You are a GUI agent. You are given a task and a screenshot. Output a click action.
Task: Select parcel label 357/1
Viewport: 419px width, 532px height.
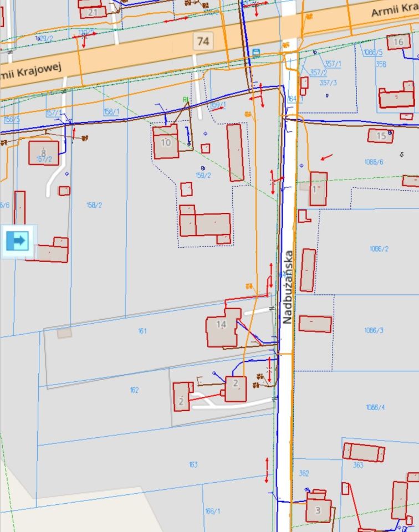333,63
